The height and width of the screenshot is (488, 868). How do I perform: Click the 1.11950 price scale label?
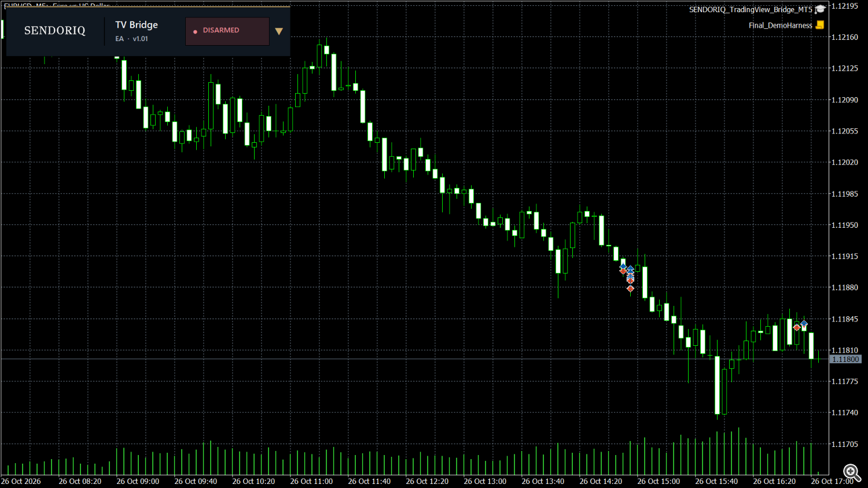[x=845, y=225]
